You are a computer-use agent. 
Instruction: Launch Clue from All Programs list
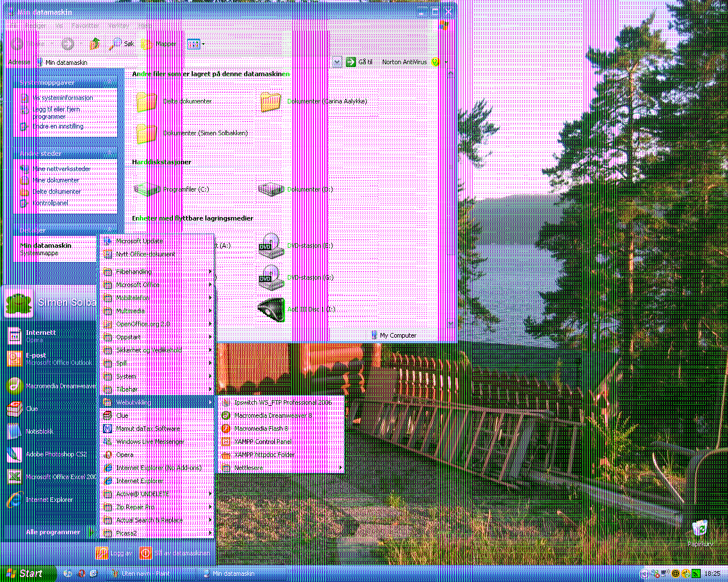158,415
